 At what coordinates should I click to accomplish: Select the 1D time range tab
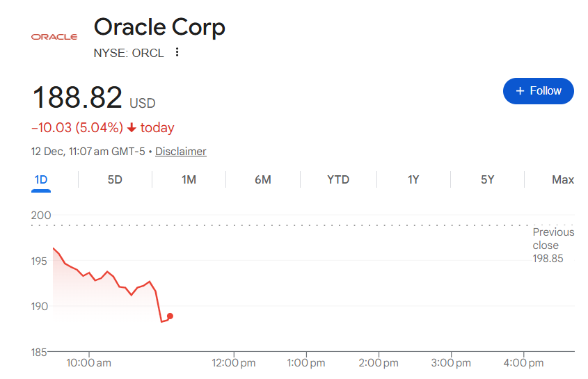(41, 179)
